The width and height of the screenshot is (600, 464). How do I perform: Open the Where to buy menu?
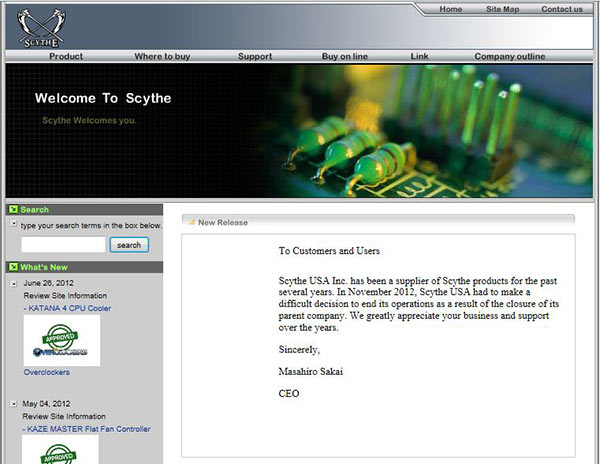tap(162, 57)
